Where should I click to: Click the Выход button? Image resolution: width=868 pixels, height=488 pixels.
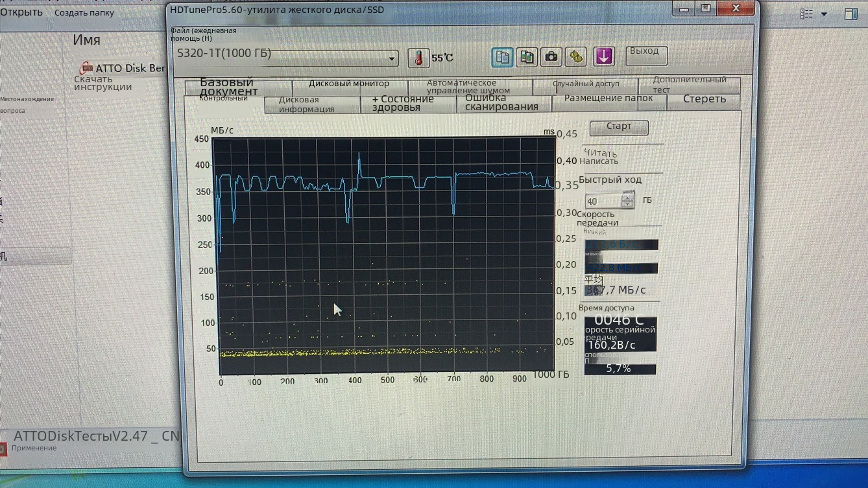(x=646, y=55)
